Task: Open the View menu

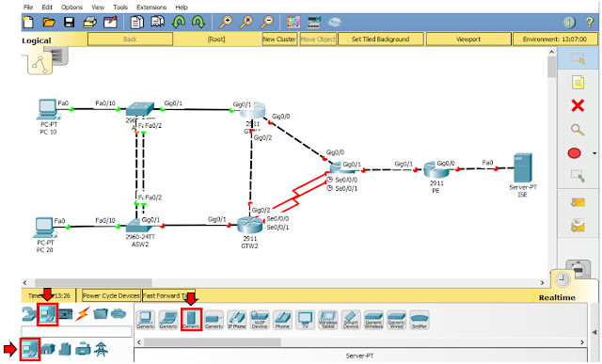Action: pyautogui.click(x=98, y=7)
